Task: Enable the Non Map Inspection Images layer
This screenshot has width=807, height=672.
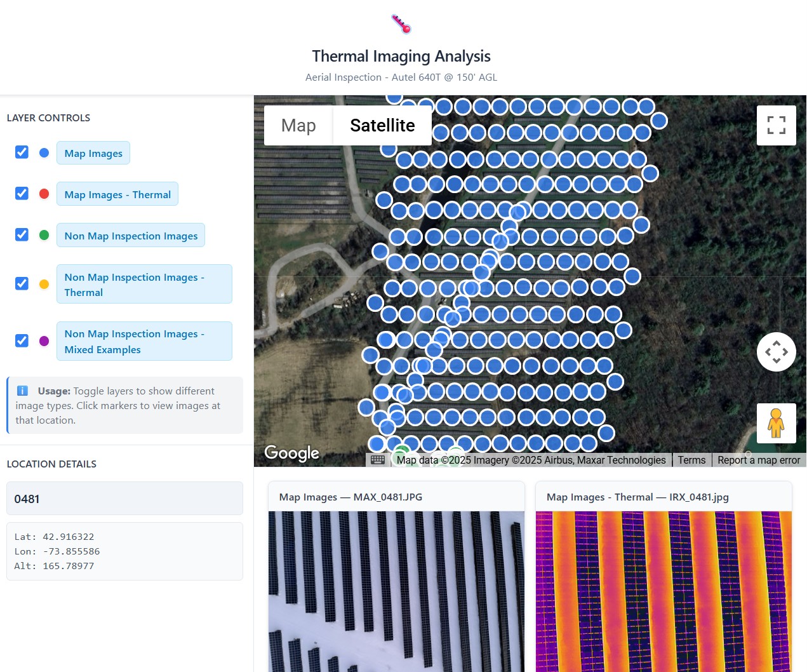Action: 22,234
